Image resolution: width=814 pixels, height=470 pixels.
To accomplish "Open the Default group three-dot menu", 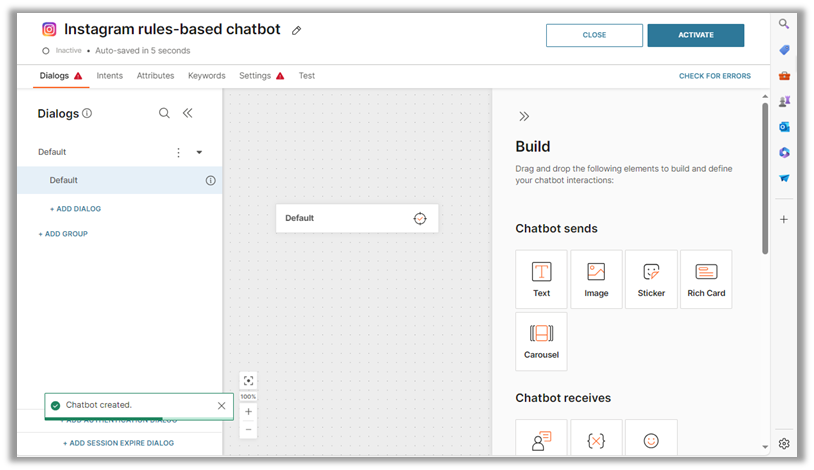I will point(178,152).
